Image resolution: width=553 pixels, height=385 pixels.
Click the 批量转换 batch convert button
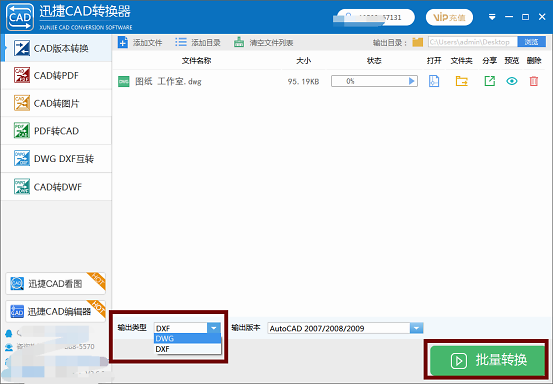[487, 360]
